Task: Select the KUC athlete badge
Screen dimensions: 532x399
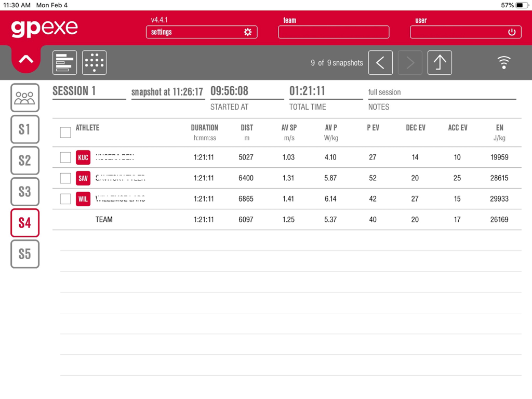Action: click(83, 157)
